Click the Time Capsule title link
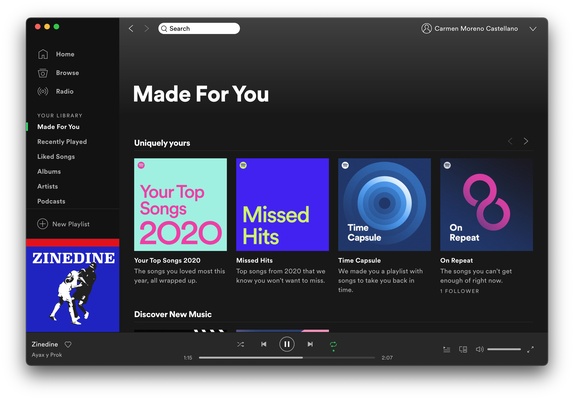The width and height of the screenshot is (574, 400). [359, 261]
